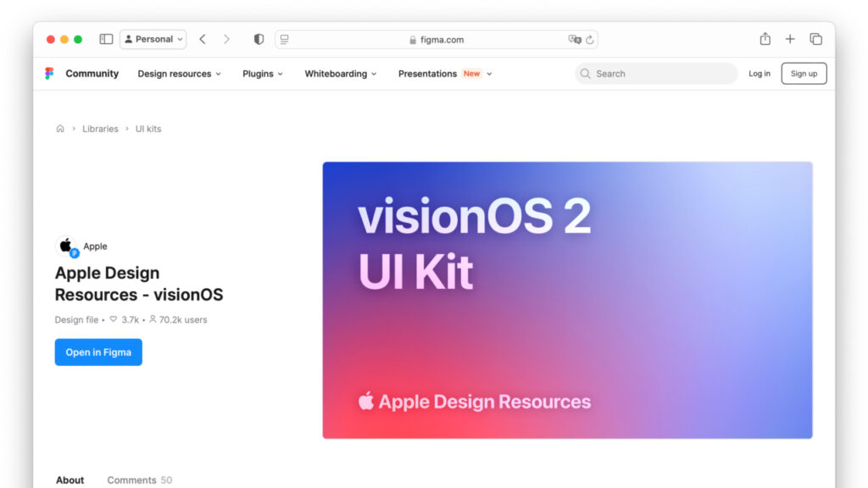The width and height of the screenshot is (868, 488).
Task: Select the About tab
Action: pyautogui.click(x=70, y=480)
